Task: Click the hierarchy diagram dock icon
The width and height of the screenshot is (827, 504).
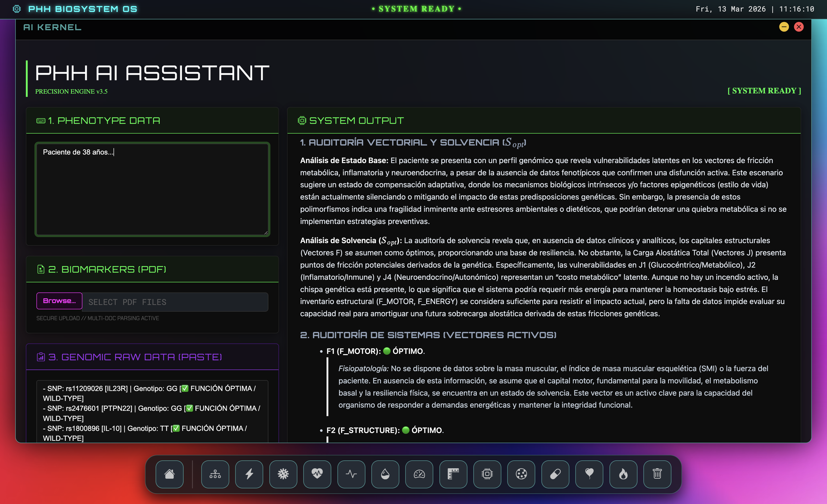Action: pos(215,474)
